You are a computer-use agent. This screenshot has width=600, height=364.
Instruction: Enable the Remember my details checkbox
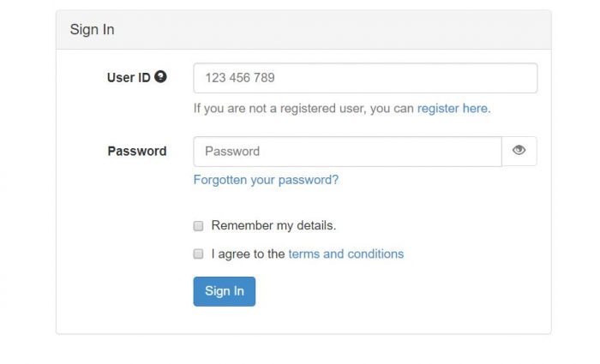pos(198,226)
